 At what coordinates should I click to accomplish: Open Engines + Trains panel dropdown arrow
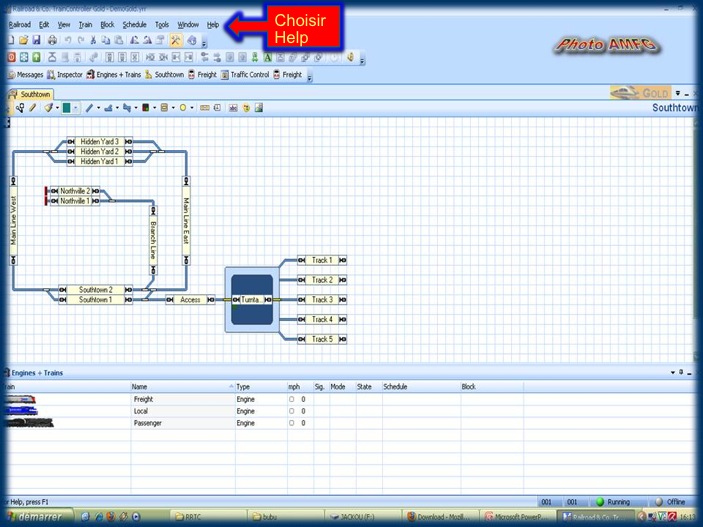[673, 373]
